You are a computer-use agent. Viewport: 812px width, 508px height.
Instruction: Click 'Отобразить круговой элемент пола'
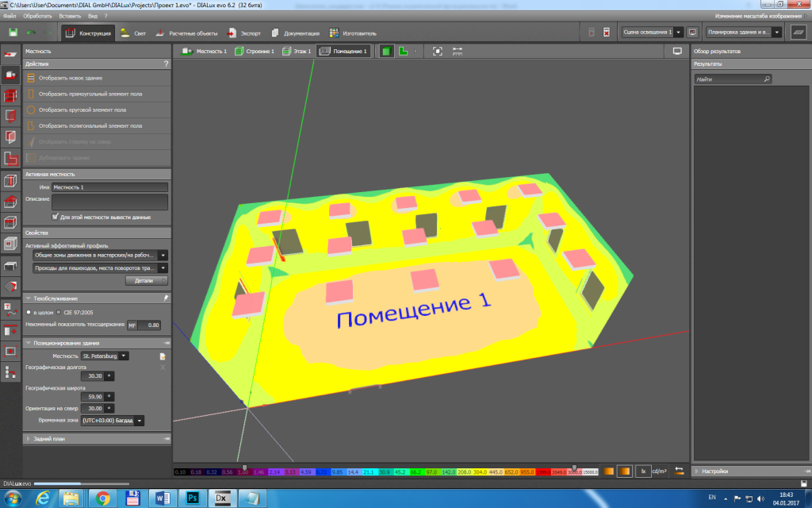point(97,110)
